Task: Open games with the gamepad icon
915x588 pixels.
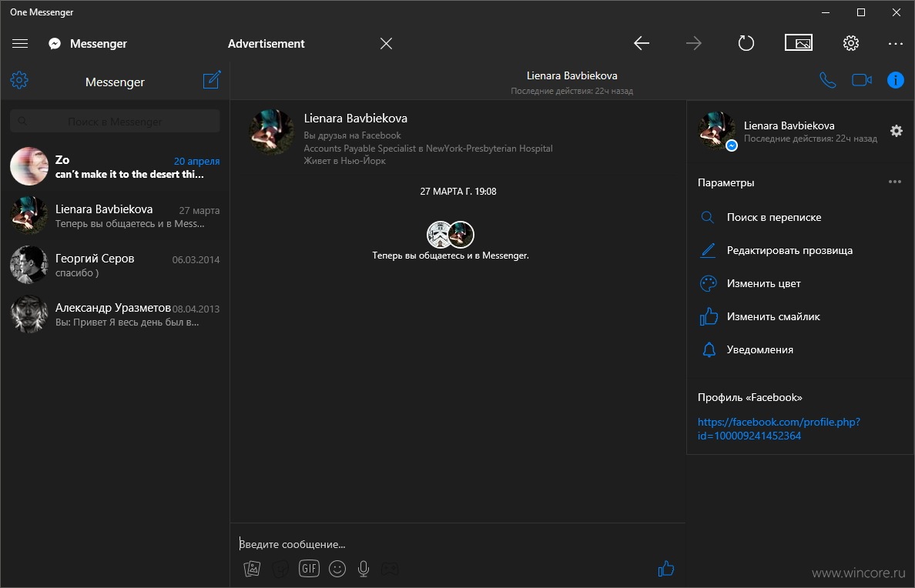Action: (390, 568)
